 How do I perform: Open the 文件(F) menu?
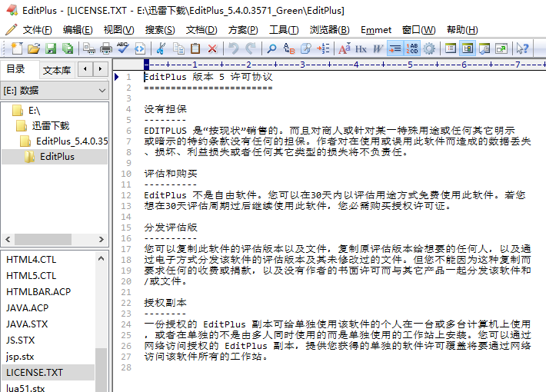pyautogui.click(x=37, y=30)
